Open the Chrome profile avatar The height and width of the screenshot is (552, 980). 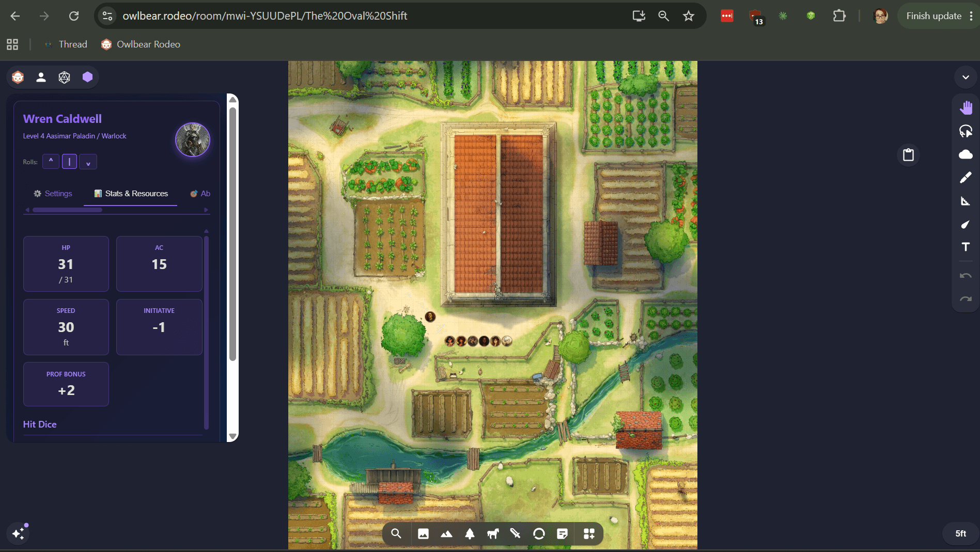click(x=880, y=16)
